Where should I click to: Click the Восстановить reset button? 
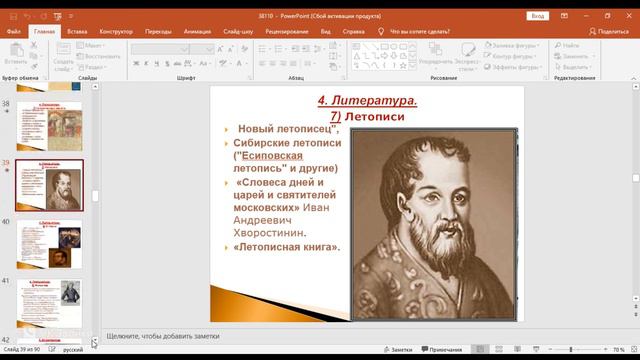[98, 56]
